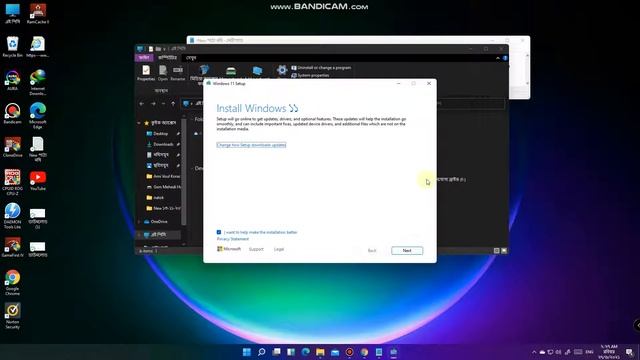Click the ENG language indicator in the tray
The image size is (640, 360).
[x=589, y=352]
